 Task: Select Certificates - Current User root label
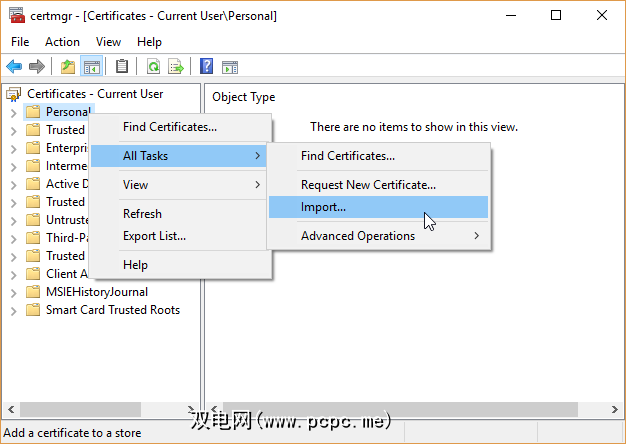click(x=95, y=94)
